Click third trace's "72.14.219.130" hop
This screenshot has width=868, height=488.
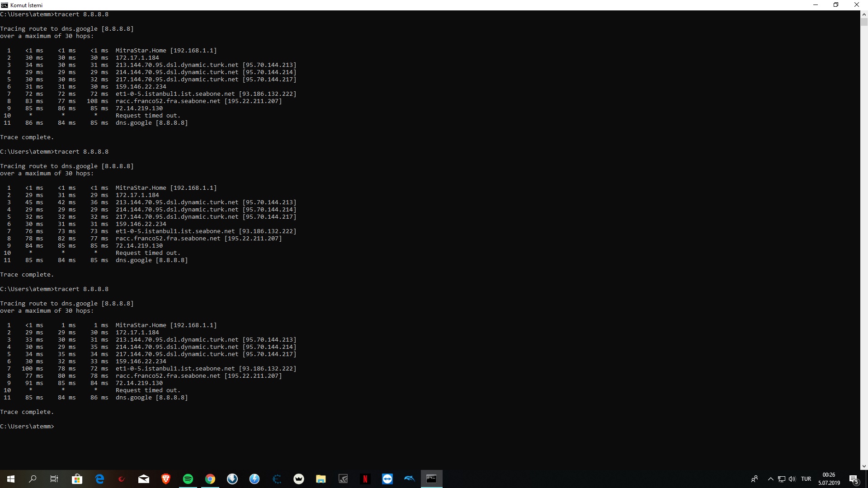point(139,383)
